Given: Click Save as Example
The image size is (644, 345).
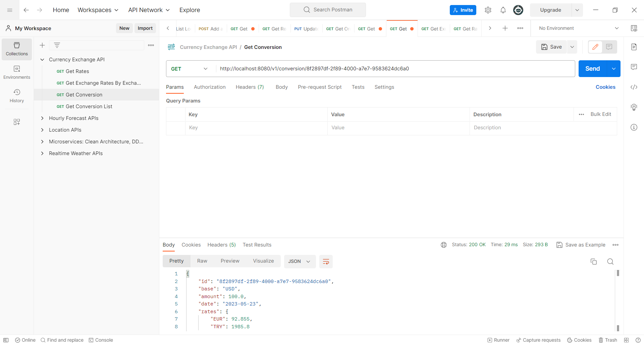Looking at the screenshot, I should click(x=581, y=245).
